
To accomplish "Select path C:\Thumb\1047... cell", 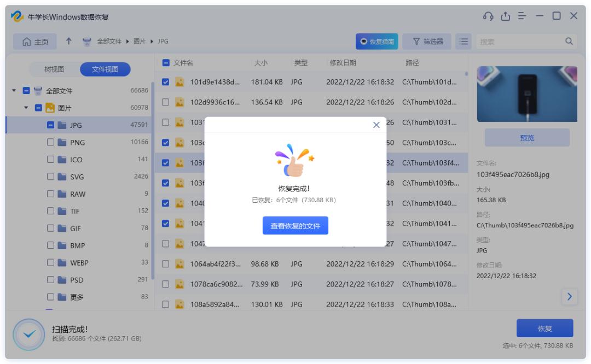I will 430,244.
